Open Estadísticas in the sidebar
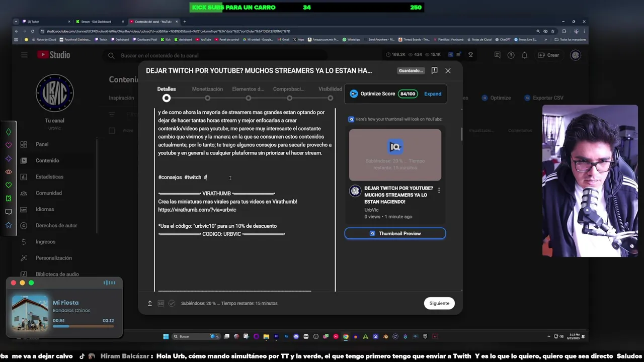The height and width of the screenshot is (362, 644). point(48,177)
